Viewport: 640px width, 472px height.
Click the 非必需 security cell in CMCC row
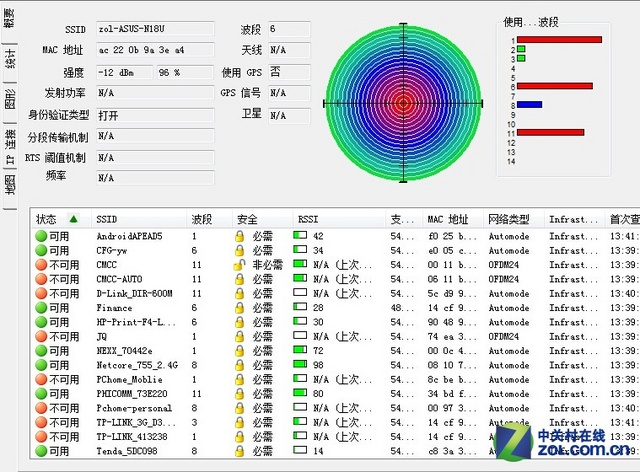click(268, 265)
